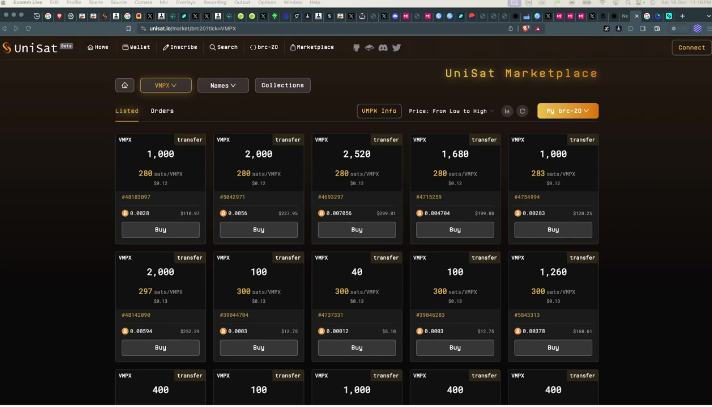712x407 pixels.
Task: Open inscription number #4693297
Action: [331, 198]
